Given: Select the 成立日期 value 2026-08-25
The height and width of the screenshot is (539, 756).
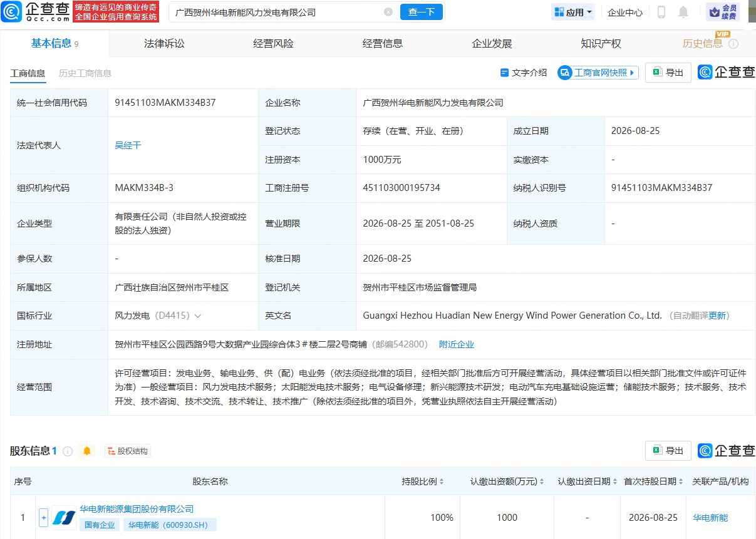Looking at the screenshot, I should pyautogui.click(x=635, y=131).
